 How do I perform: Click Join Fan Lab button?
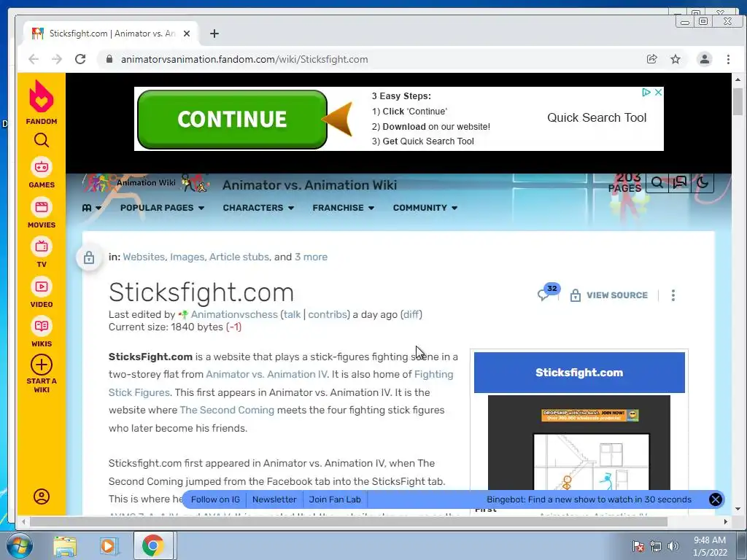(335, 499)
